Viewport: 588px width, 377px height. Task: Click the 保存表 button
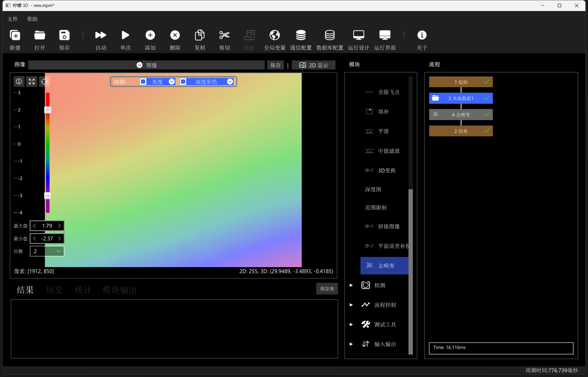tap(327, 289)
